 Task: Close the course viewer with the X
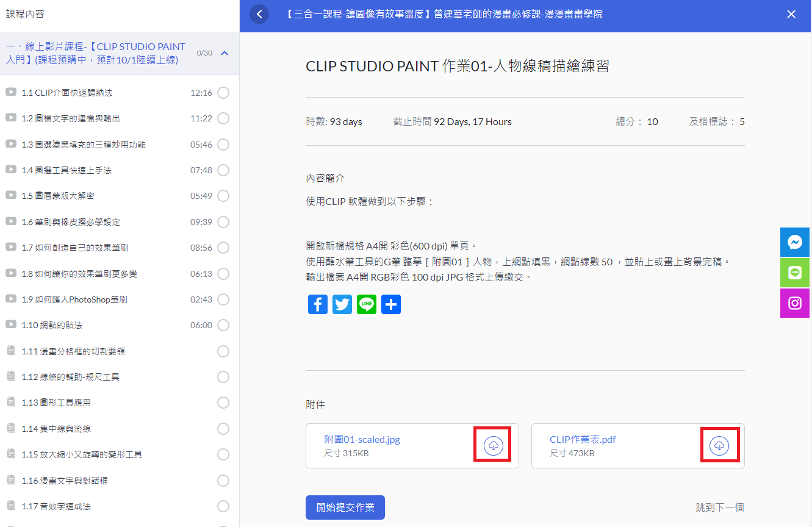tap(791, 14)
